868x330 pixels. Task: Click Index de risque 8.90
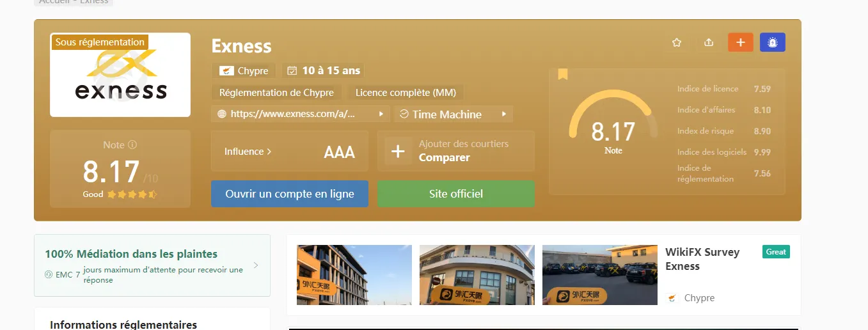(724, 131)
